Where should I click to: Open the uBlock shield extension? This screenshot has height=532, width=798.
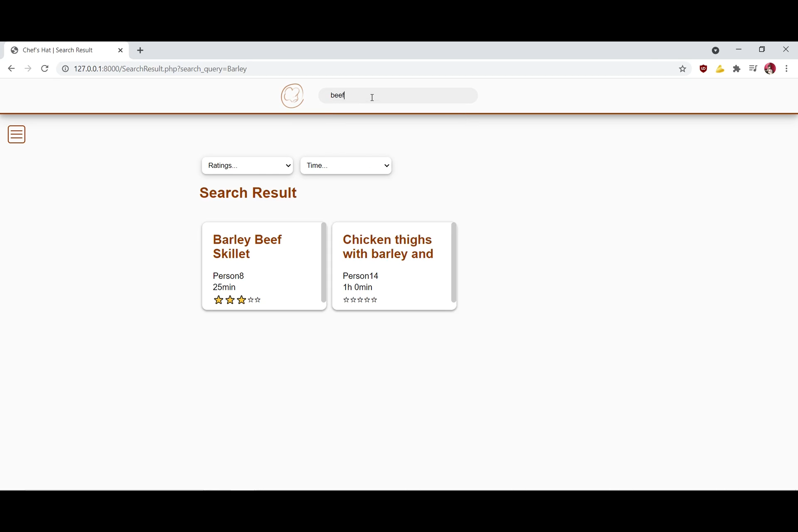703,69
